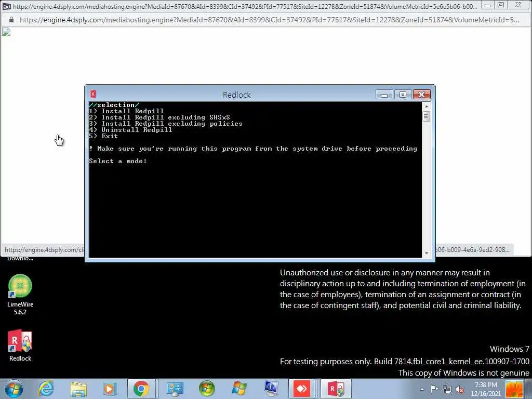Screen dimensions: 532x399
Task: Click 'Uninstall Redpill' option line
Action: (130, 129)
